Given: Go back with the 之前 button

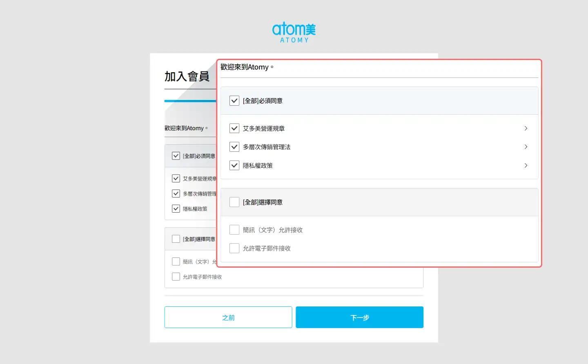Looking at the screenshot, I should pyautogui.click(x=228, y=317).
